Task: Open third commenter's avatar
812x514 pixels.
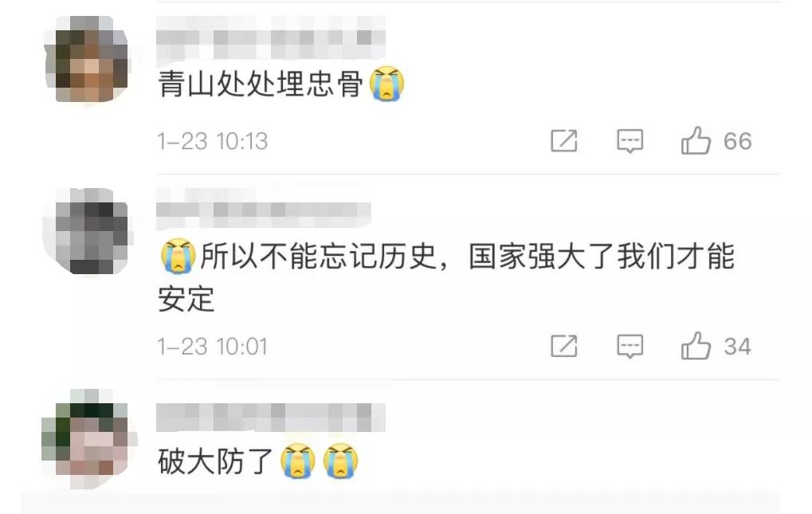Action: tap(88, 439)
